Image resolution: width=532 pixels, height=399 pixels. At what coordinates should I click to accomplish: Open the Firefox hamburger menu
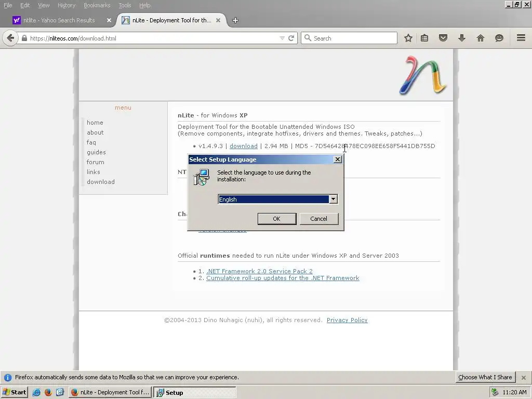pyautogui.click(x=521, y=37)
